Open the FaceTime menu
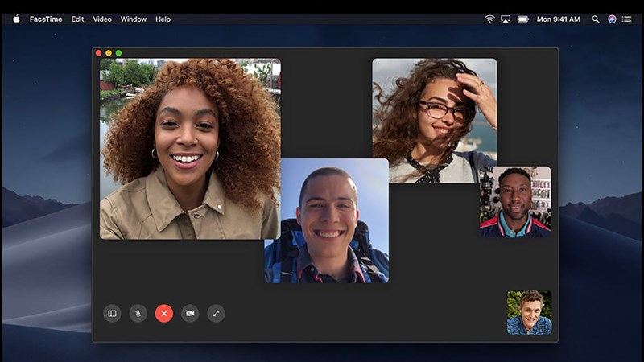 coord(46,19)
